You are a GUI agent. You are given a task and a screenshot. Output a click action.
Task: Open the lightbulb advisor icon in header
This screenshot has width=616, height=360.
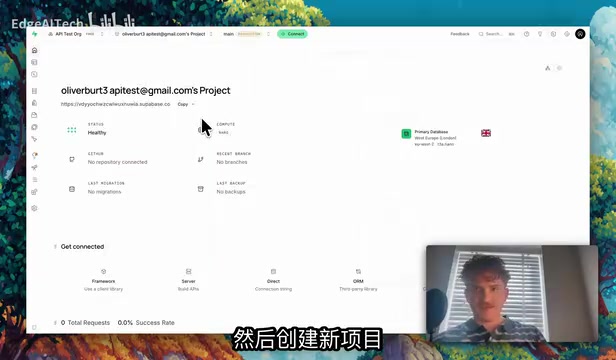540,34
